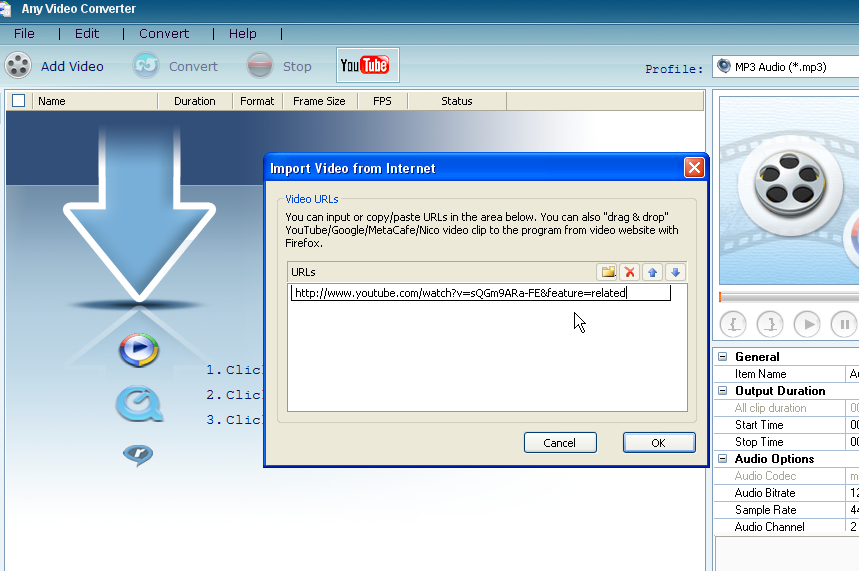This screenshot has height=571, width=859.
Task: Set end point with right bracket button
Action: point(770,324)
